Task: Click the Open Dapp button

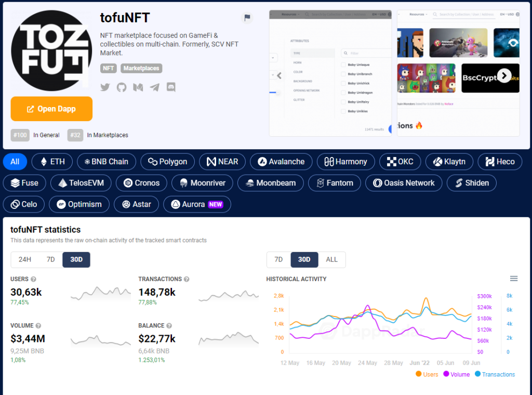Action: (x=51, y=109)
